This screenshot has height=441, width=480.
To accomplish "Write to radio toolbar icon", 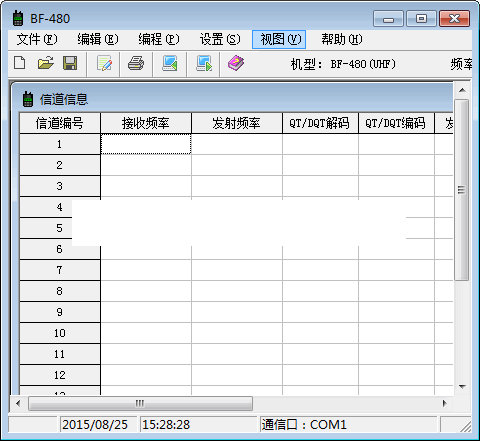I will [x=204, y=63].
